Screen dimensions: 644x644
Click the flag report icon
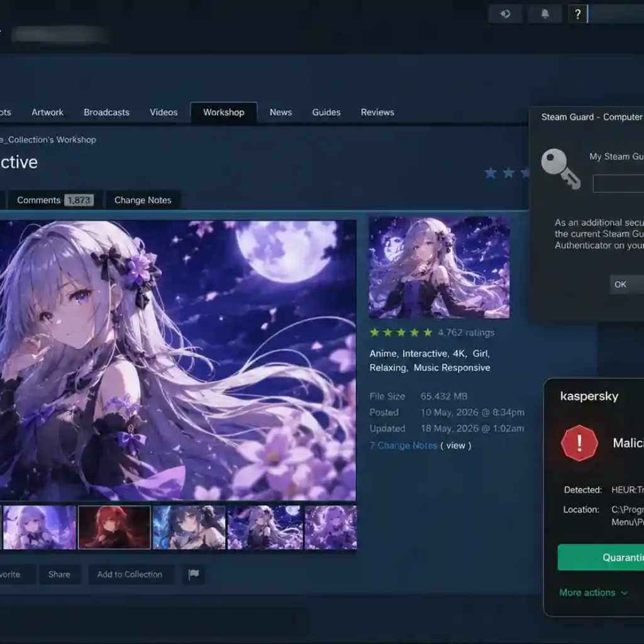click(194, 574)
